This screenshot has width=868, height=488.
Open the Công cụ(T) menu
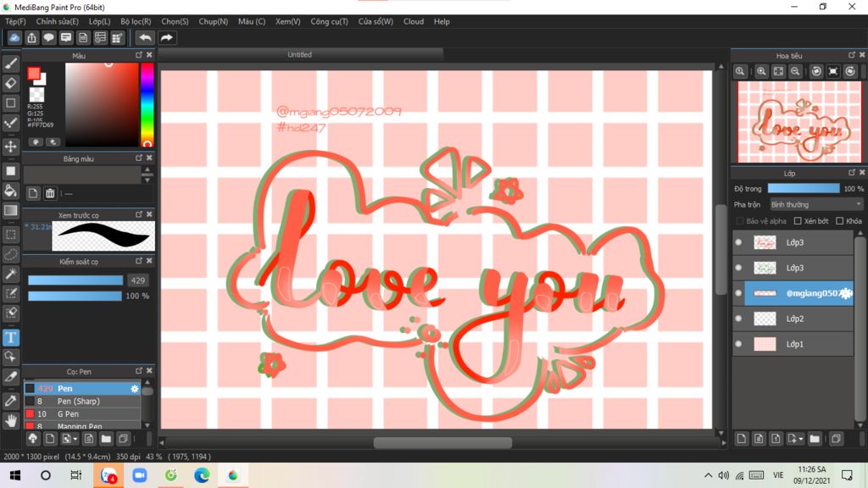tap(330, 21)
